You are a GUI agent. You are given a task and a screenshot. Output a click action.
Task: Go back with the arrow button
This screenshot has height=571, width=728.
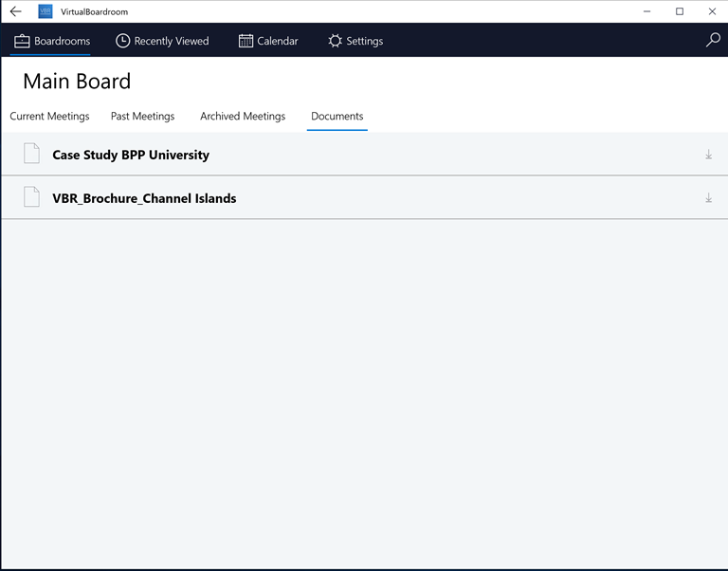pyautogui.click(x=16, y=11)
